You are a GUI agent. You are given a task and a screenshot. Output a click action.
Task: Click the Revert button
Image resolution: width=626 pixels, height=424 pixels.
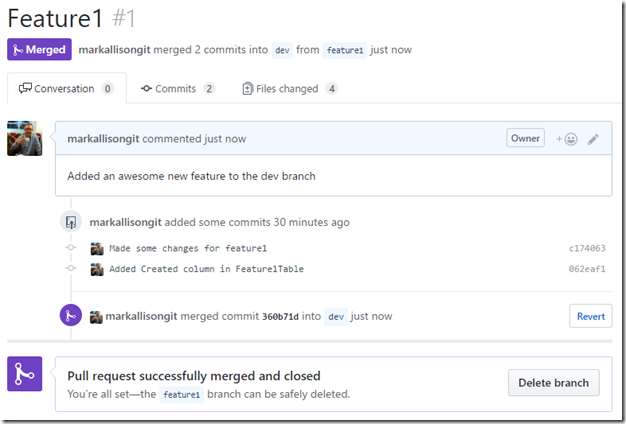[590, 316]
